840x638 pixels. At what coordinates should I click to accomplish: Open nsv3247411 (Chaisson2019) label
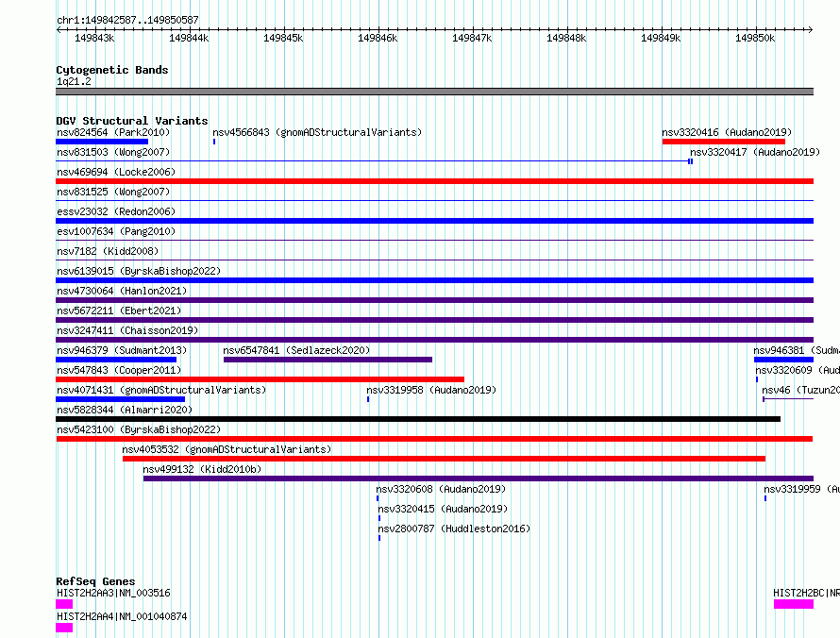point(127,330)
